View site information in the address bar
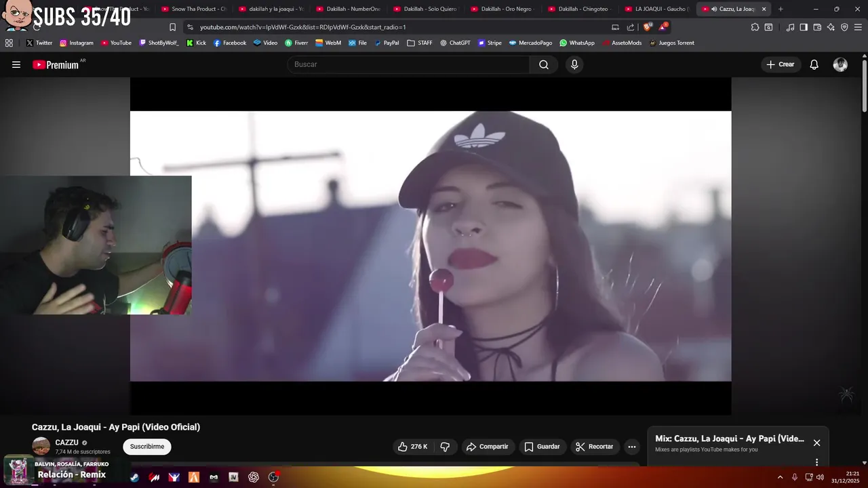The height and width of the screenshot is (488, 868). 190,27
